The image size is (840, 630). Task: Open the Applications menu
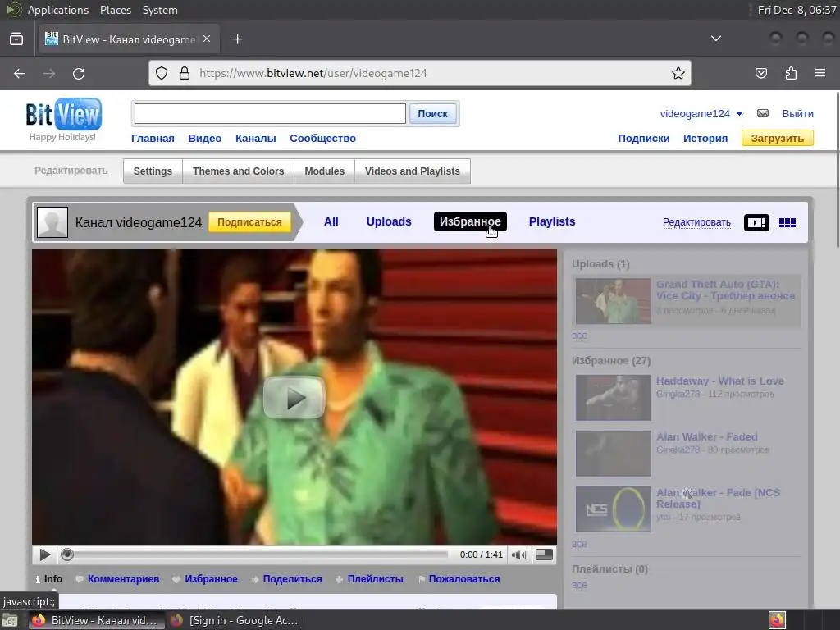[x=58, y=10]
